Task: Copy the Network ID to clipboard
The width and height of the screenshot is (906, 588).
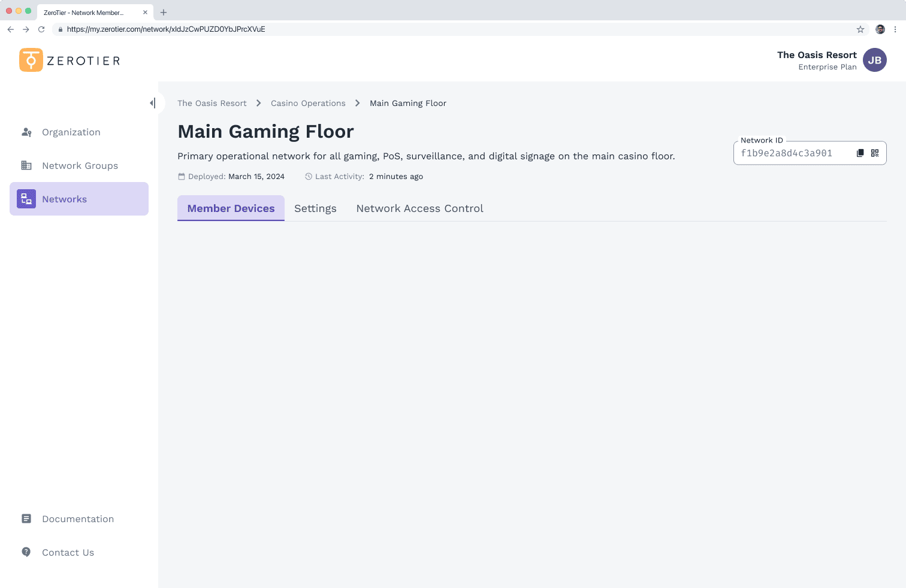Action: coord(860,153)
